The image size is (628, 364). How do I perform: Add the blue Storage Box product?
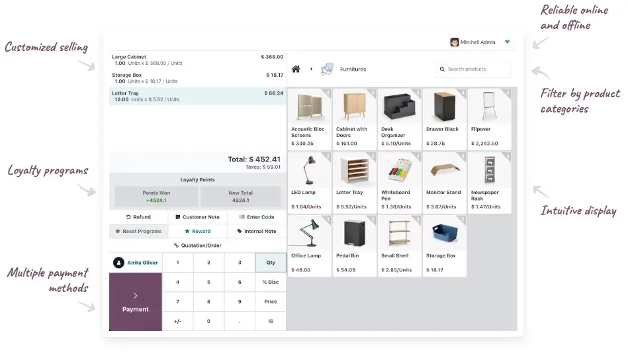pos(444,246)
